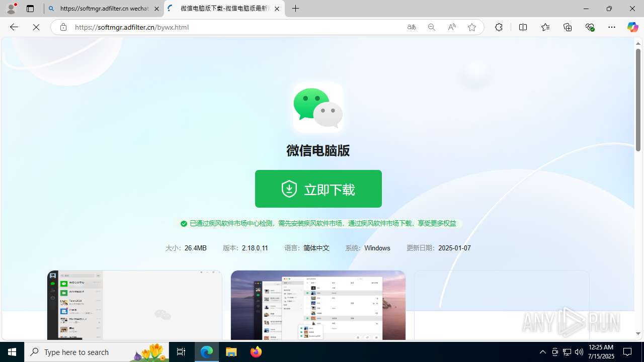Click the WeChat logo icon
Image resolution: width=644 pixels, height=362 pixels.
(x=318, y=108)
